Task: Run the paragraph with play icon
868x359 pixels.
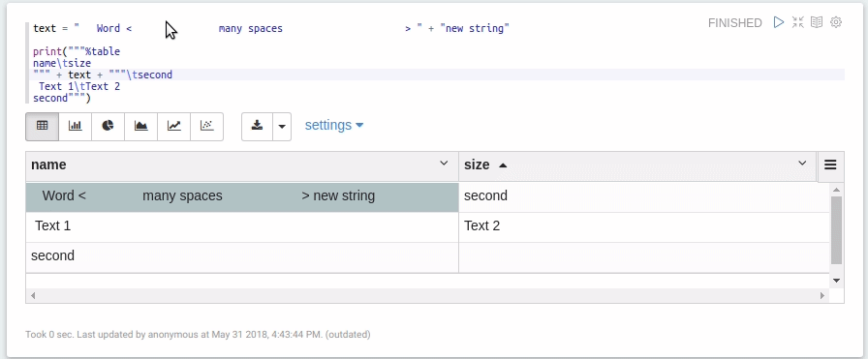Action: point(779,22)
